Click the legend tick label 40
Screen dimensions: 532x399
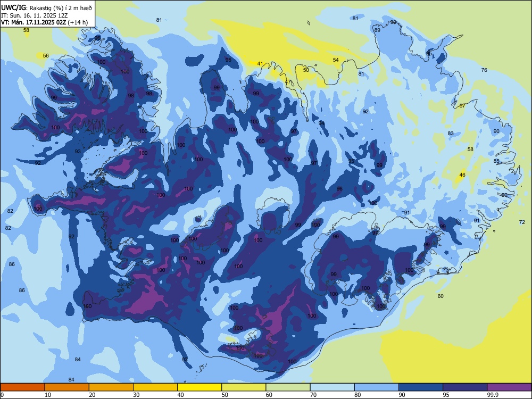coord(180,395)
